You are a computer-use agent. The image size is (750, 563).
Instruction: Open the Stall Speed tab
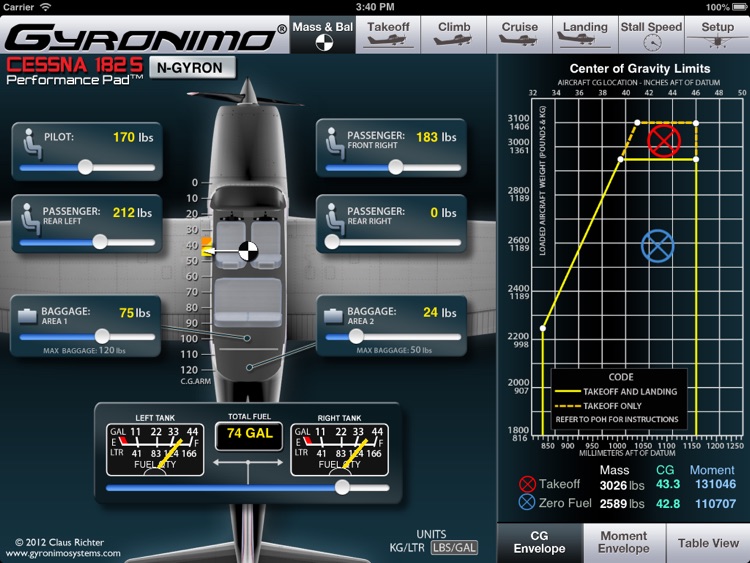pyautogui.click(x=651, y=35)
